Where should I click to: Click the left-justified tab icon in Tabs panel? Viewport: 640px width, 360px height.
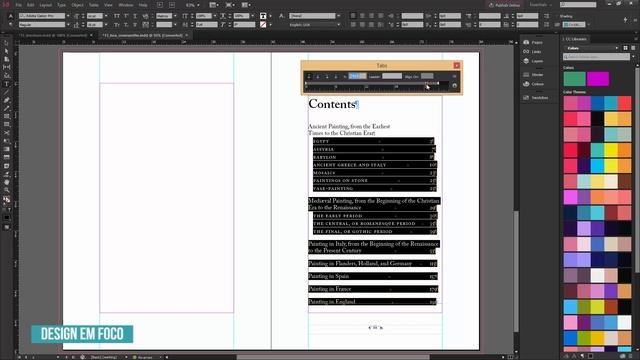[x=309, y=76]
